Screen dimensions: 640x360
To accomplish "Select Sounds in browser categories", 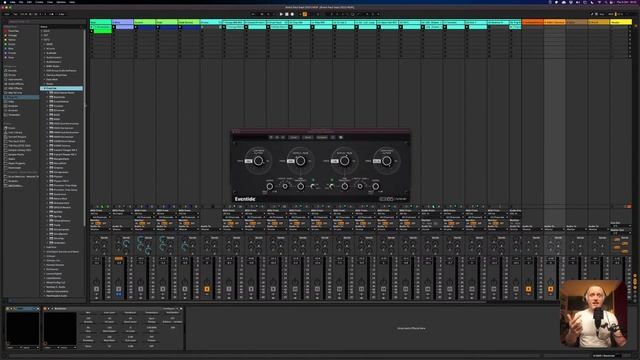I will [x=13, y=71].
